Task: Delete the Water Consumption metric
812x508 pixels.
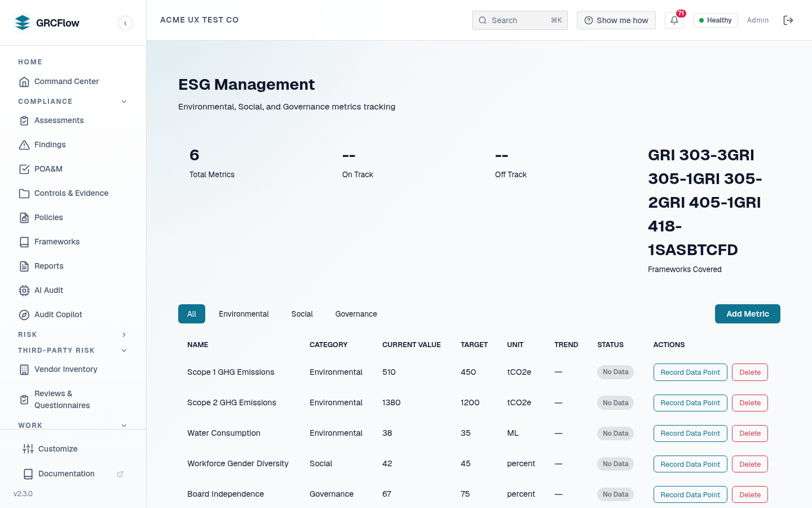Action: (x=750, y=433)
